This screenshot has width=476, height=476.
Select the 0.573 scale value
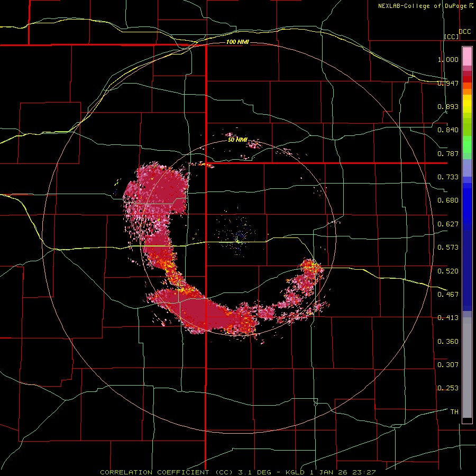(448, 247)
